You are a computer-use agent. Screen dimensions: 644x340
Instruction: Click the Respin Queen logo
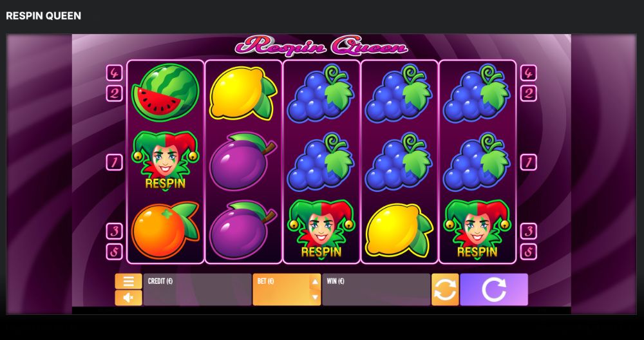(x=321, y=46)
